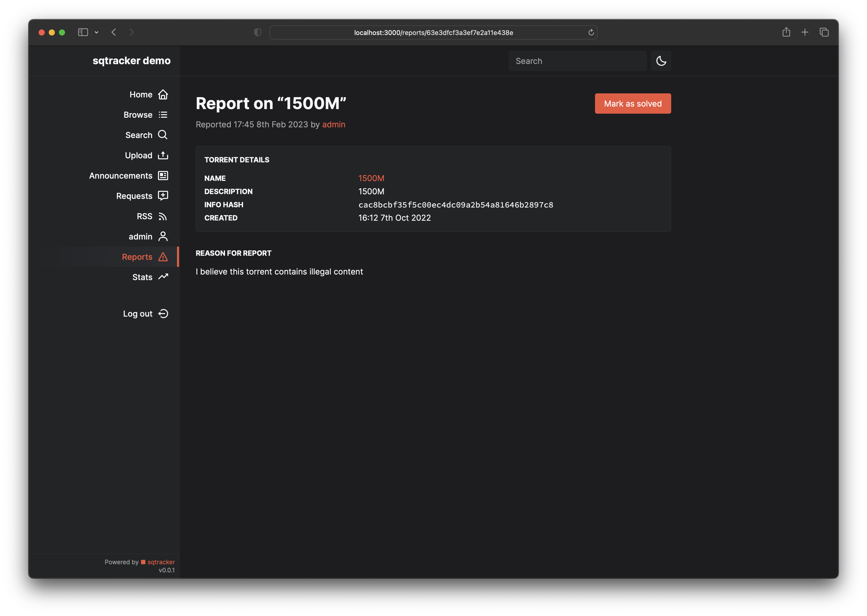Click the Home house icon in sidebar

click(163, 94)
